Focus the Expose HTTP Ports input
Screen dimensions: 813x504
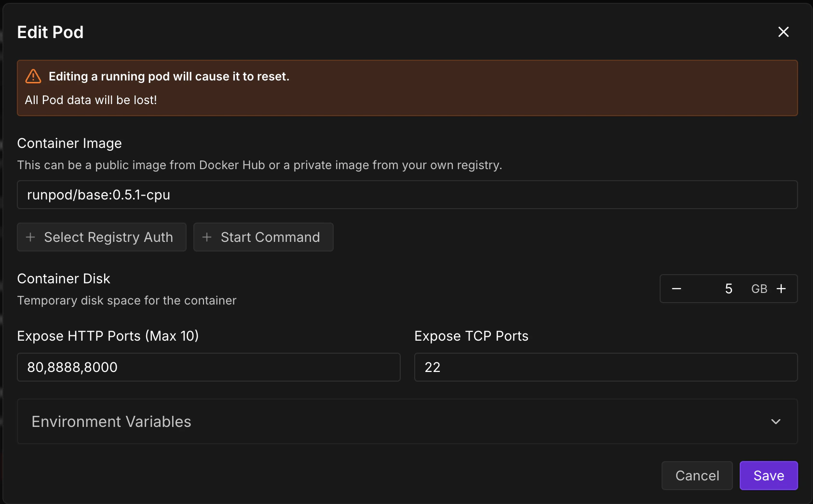[208, 367]
